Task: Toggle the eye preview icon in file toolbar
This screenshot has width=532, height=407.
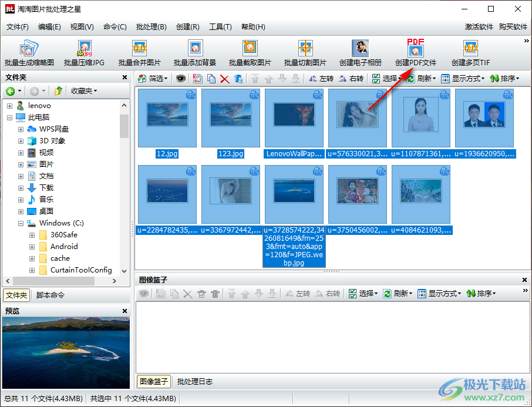Action: (x=181, y=79)
